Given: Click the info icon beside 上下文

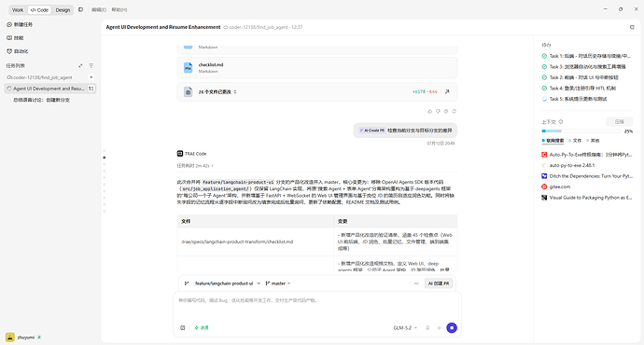Looking at the screenshot, I should coord(561,122).
